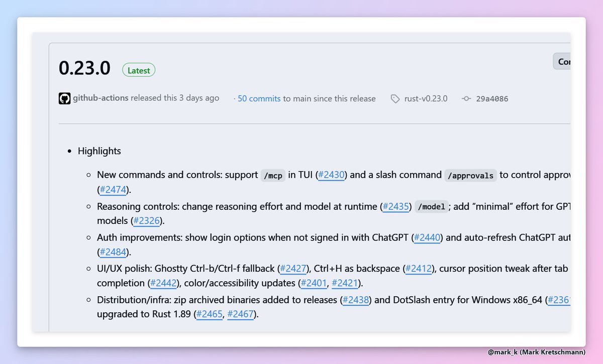603x364 pixels.
Task: Open PR #2412 about Ctrl+H backspace
Action: coord(419,269)
